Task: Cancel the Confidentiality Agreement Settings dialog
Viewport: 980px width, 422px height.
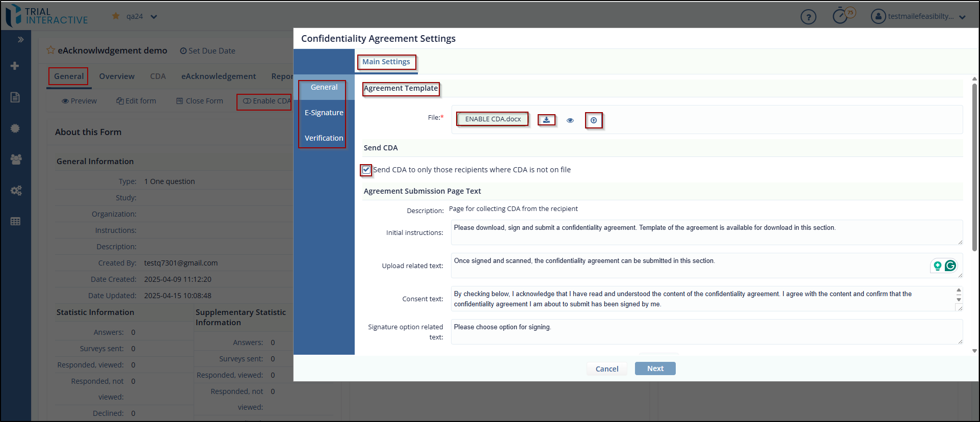Action: tap(607, 369)
